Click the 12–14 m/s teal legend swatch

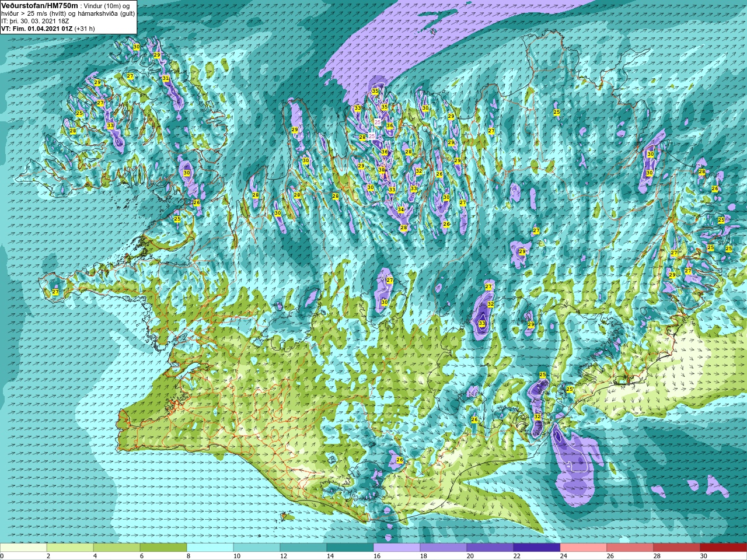tap(303, 548)
